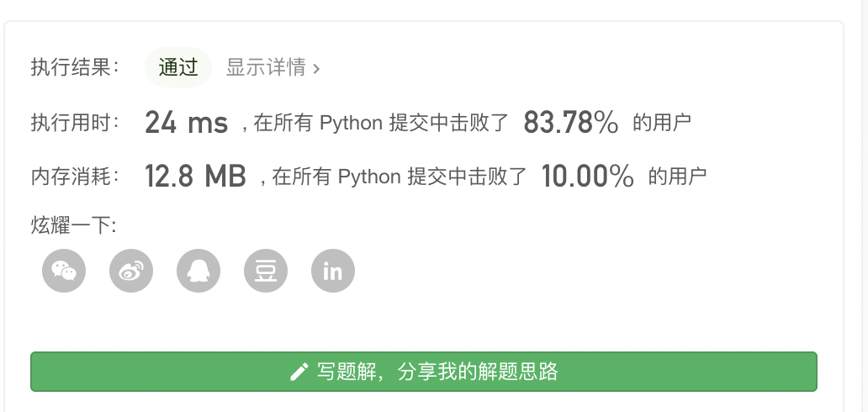Screen dimensions: 868x412
Task: Expand details with chevron arrow
Action: (x=316, y=69)
